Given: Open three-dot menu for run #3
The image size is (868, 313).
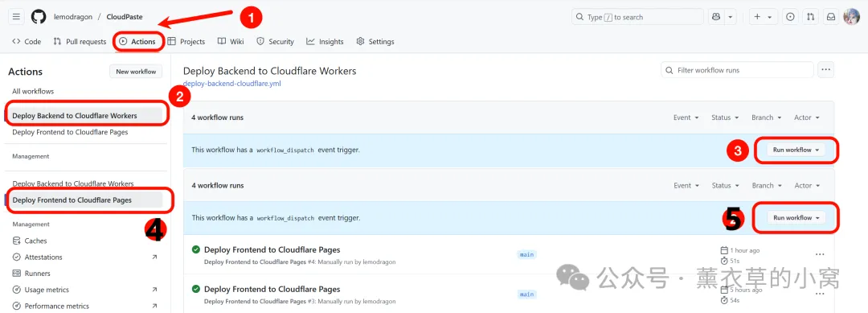Looking at the screenshot, I should tap(820, 294).
